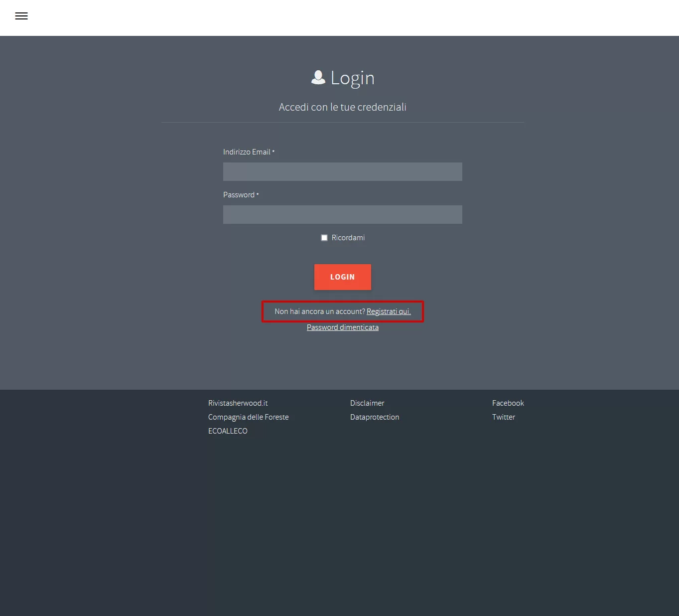The image size is (679, 616).
Task: Open the hamburger navigation menu
Action: 21,16
